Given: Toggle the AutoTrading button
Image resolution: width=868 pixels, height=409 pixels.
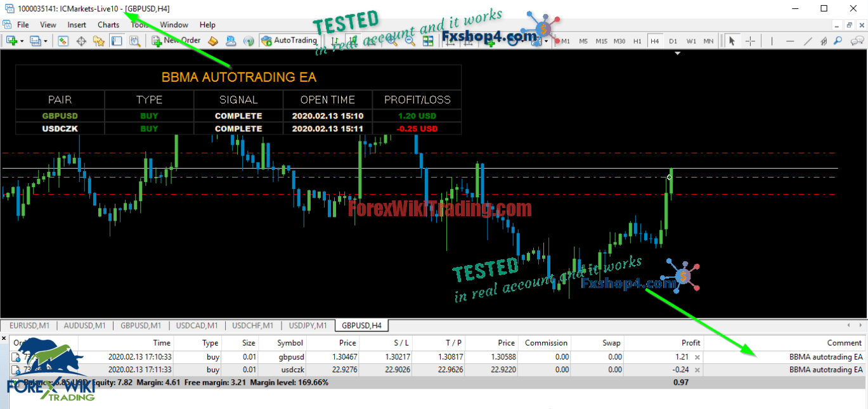Looking at the screenshot, I should [289, 41].
